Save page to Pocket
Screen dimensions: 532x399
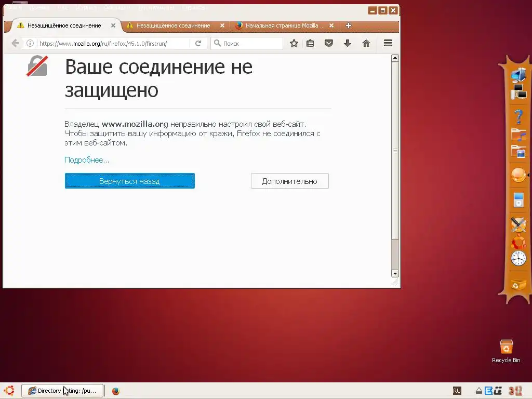coord(328,43)
